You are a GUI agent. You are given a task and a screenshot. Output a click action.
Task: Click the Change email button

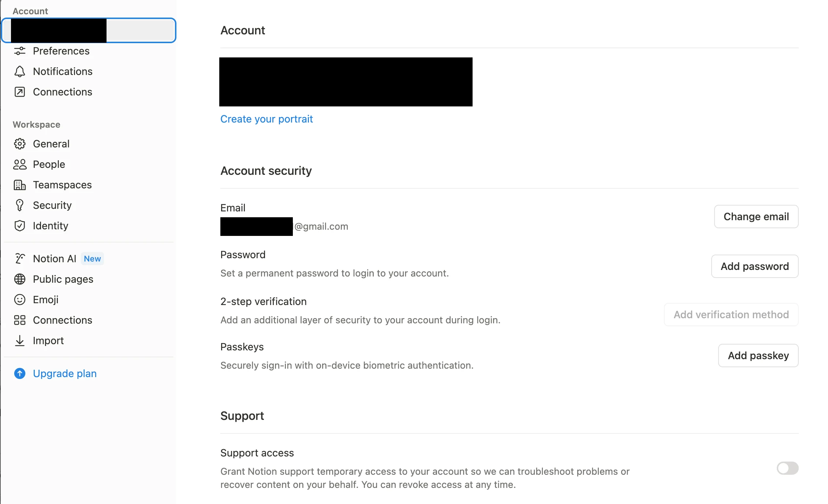pyautogui.click(x=756, y=217)
